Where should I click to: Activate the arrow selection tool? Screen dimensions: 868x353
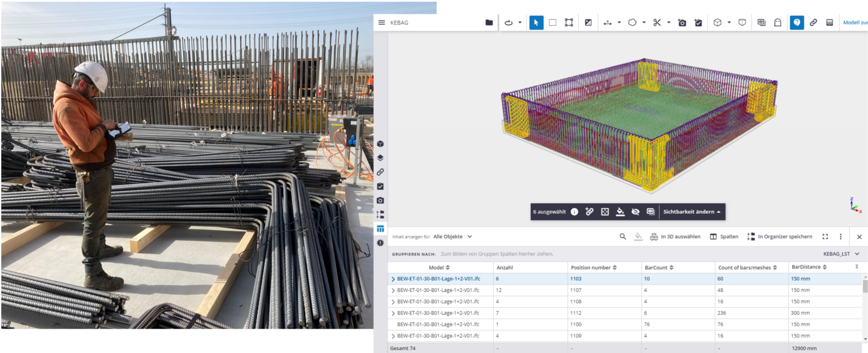pos(536,23)
